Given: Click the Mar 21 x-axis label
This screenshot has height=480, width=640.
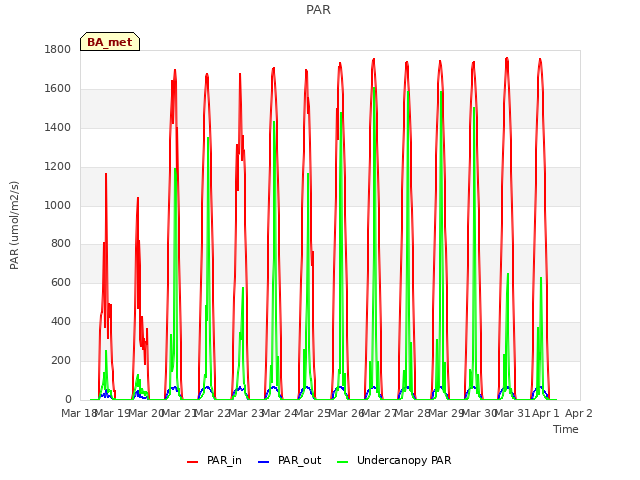Looking at the screenshot, I should (179, 413).
